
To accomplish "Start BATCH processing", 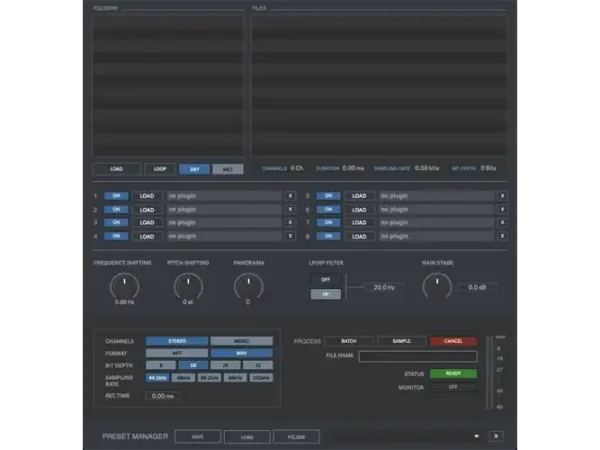I will click(349, 341).
